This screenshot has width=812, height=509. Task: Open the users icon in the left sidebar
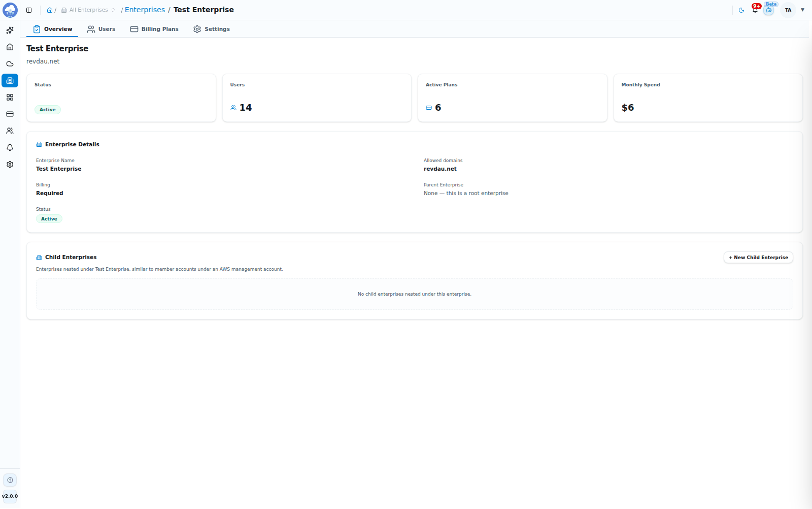pyautogui.click(x=10, y=131)
